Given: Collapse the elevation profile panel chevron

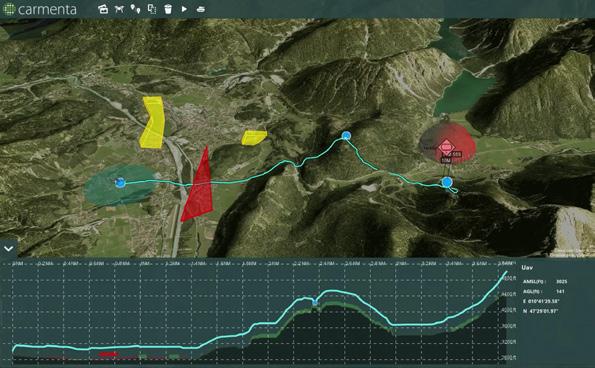Looking at the screenshot, I should point(8,249).
